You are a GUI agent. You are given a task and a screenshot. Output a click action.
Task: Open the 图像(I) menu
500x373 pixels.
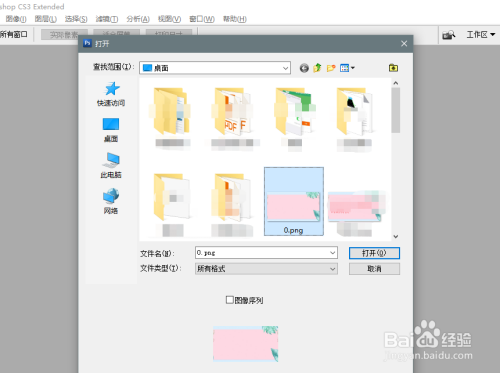coord(16,19)
